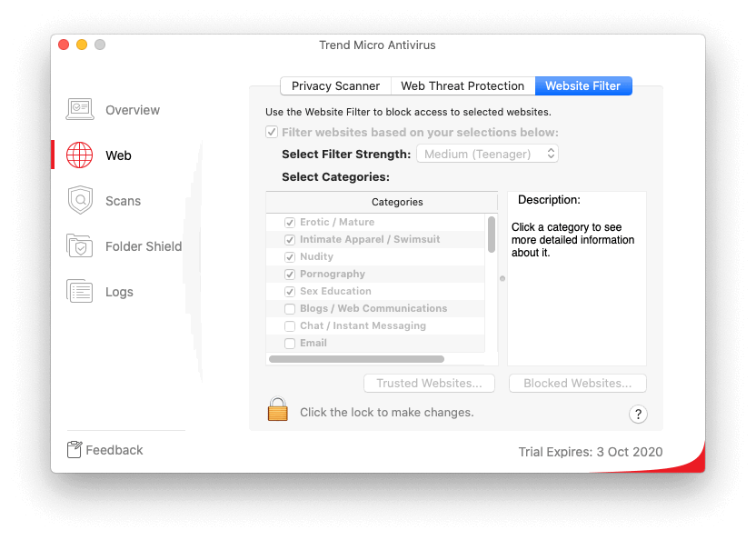Image resolution: width=756 pixels, height=540 pixels.
Task: Open the Overview section icon
Action: point(80,109)
